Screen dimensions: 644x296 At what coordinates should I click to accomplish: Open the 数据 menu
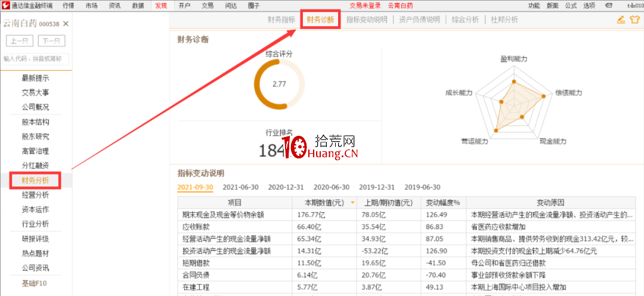coord(138,6)
